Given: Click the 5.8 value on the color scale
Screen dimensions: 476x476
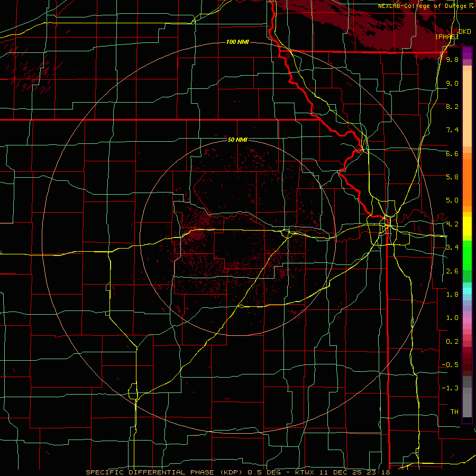Looking at the screenshot, I should [x=452, y=177].
